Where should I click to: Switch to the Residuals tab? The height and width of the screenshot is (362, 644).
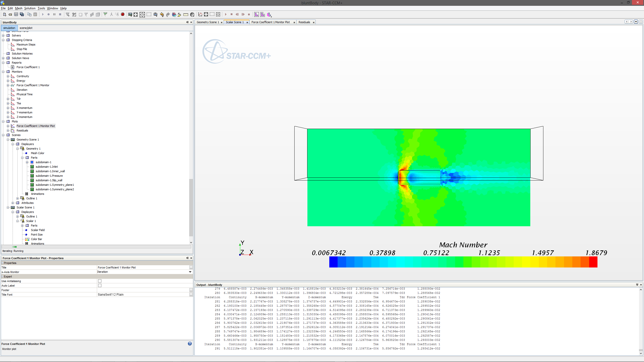(304, 22)
